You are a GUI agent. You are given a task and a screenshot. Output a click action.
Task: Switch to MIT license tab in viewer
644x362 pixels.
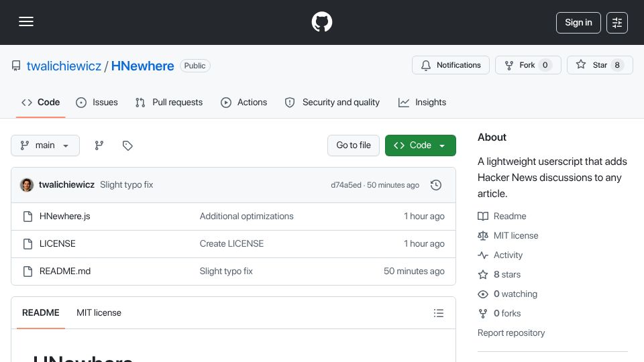(99, 313)
